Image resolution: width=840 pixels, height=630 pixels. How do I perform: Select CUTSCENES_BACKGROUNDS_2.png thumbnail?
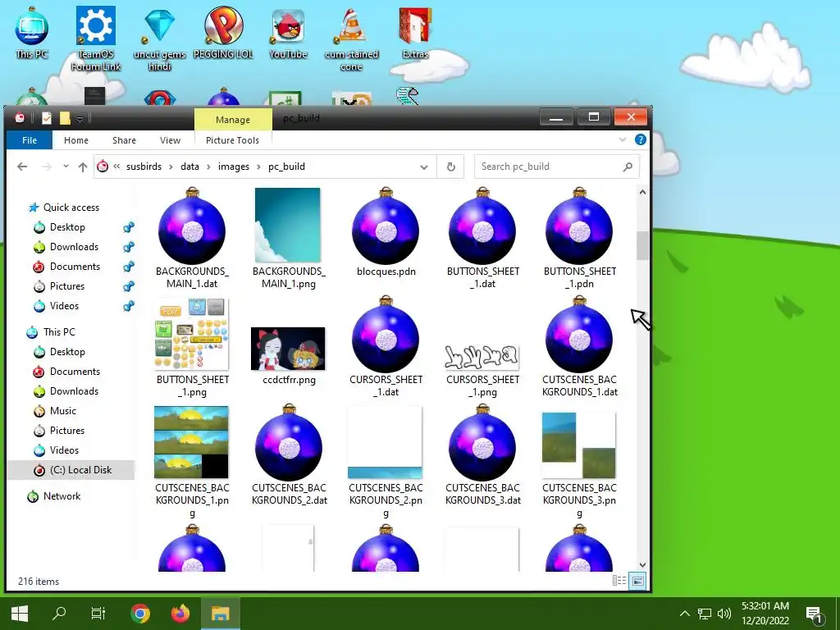(x=386, y=442)
